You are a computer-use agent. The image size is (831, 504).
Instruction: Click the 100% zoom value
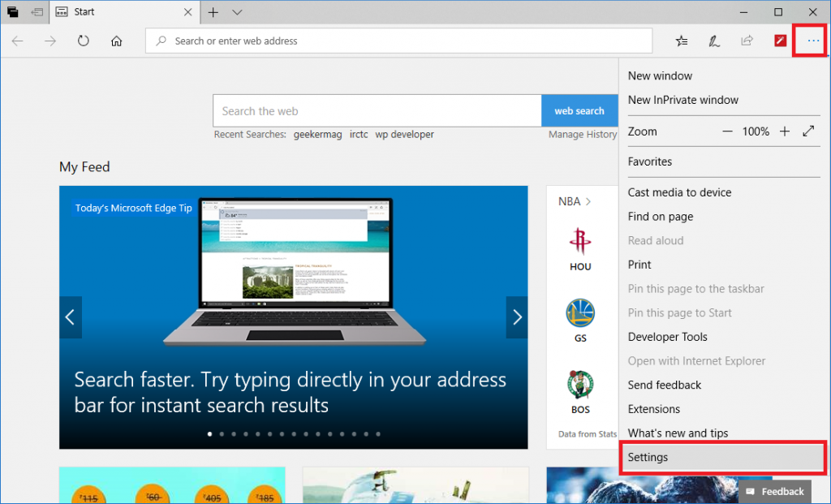coord(756,131)
